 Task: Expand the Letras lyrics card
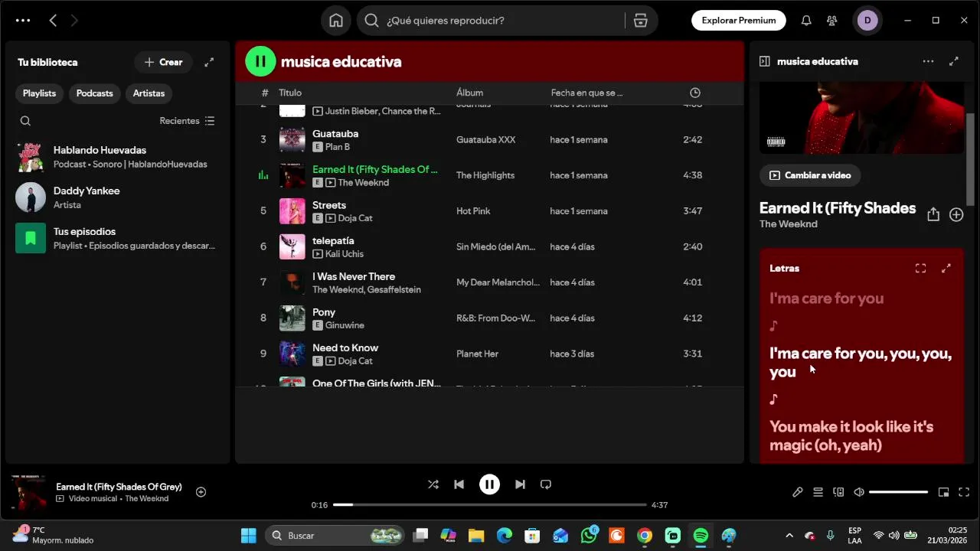(946, 269)
